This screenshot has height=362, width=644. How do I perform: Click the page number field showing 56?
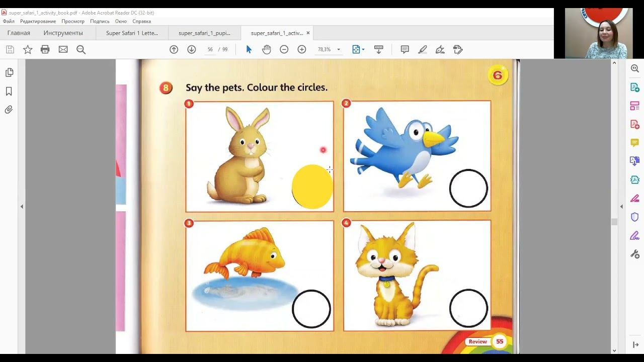tap(210, 49)
